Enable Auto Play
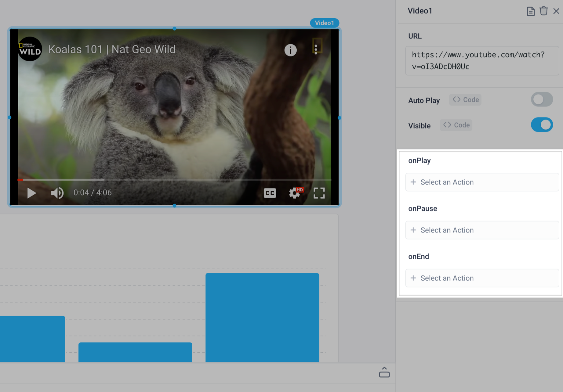563x392 pixels. pos(542,99)
